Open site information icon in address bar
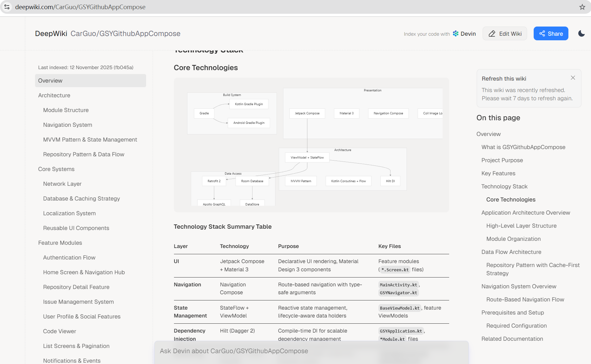The width and height of the screenshot is (591, 364). (x=7, y=7)
